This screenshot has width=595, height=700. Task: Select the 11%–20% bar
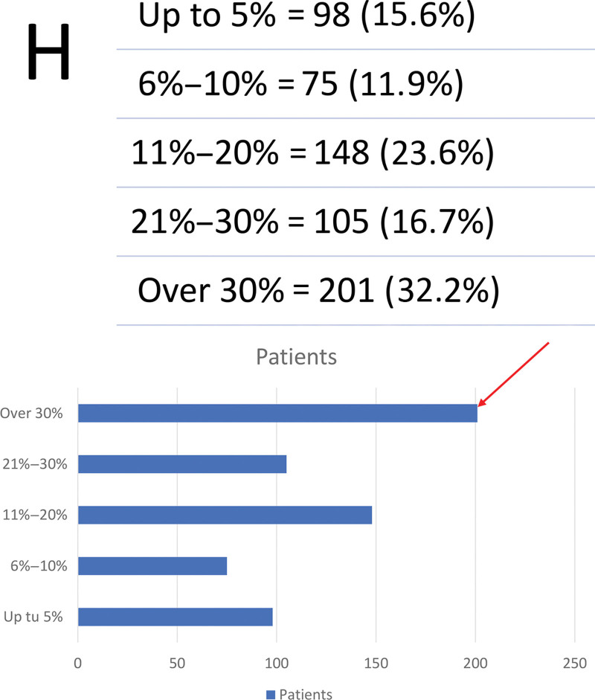(225, 515)
